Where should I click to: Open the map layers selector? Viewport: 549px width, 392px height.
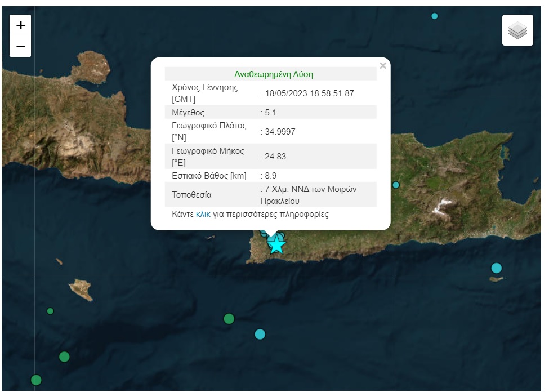click(517, 30)
